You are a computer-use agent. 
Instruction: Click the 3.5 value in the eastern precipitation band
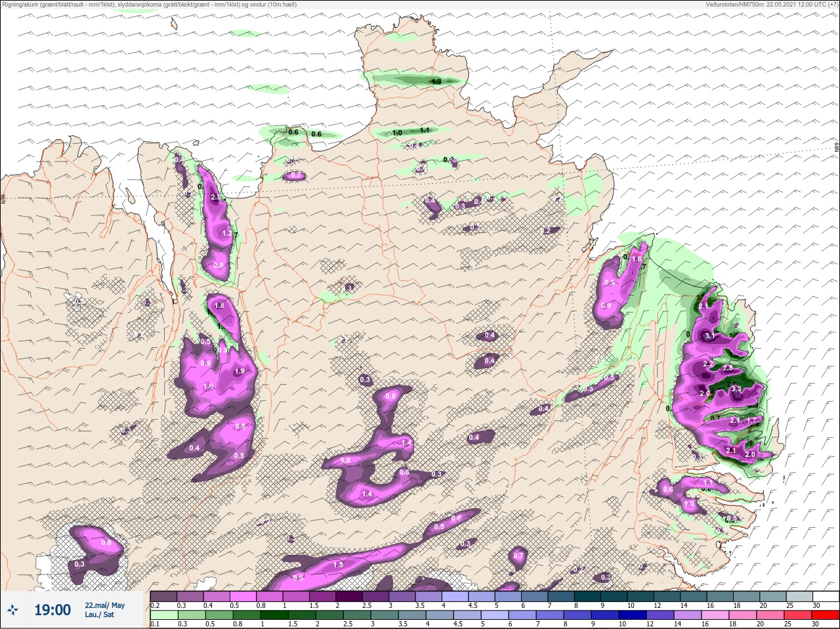736,389
